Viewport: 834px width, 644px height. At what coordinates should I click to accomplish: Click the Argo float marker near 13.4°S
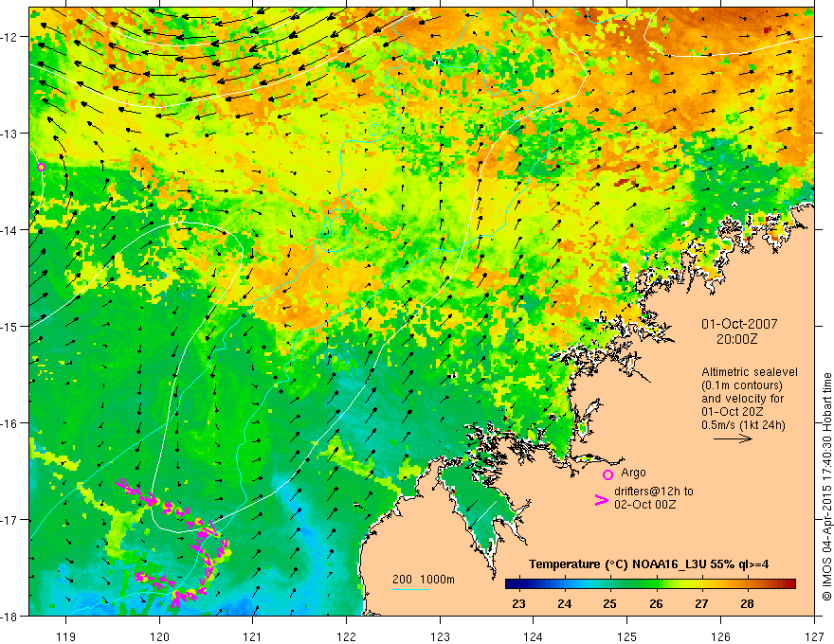[41, 168]
